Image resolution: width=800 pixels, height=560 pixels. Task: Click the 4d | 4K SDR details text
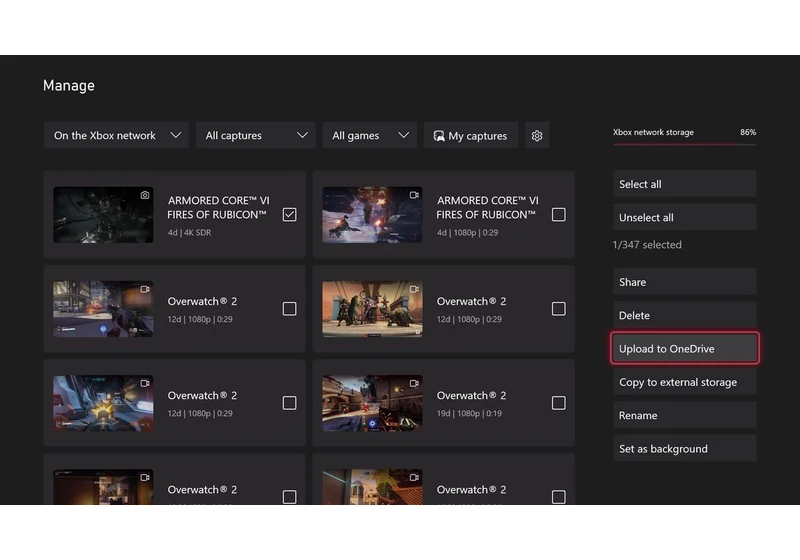(x=189, y=233)
